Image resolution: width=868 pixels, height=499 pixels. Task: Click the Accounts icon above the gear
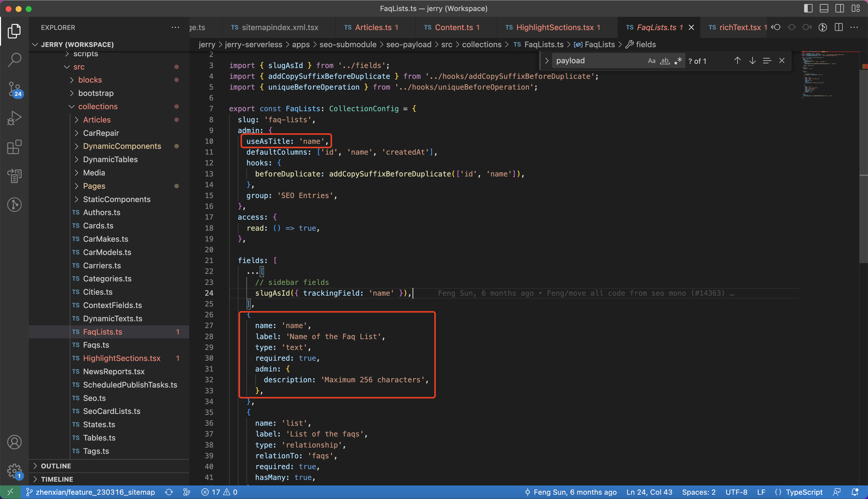click(x=14, y=442)
